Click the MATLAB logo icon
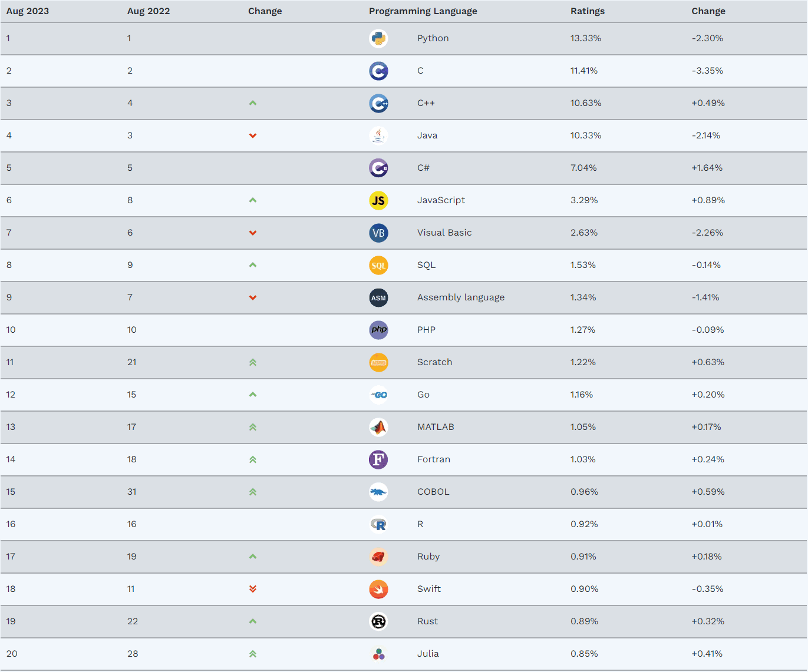 coord(378,427)
